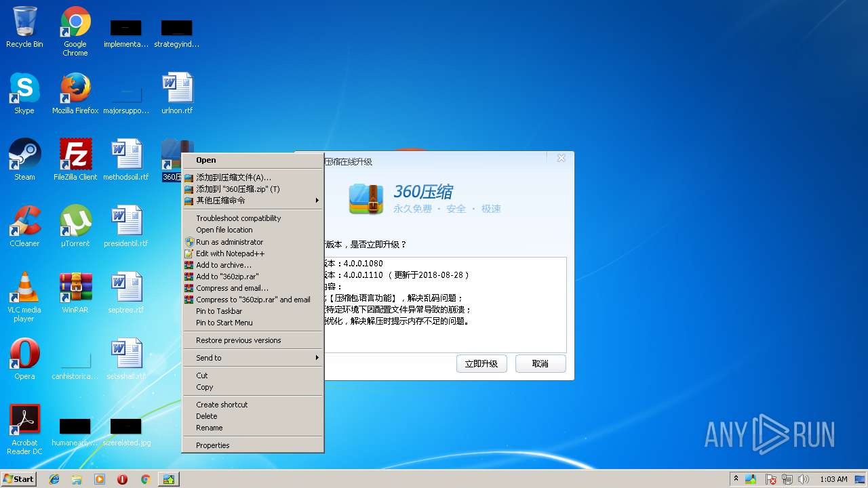Click the 立即升级 upgrade button
The width and height of the screenshot is (868, 488).
click(x=481, y=364)
